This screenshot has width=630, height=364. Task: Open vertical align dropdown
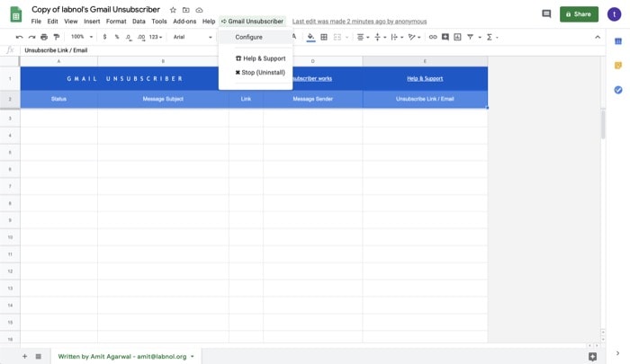click(x=380, y=37)
